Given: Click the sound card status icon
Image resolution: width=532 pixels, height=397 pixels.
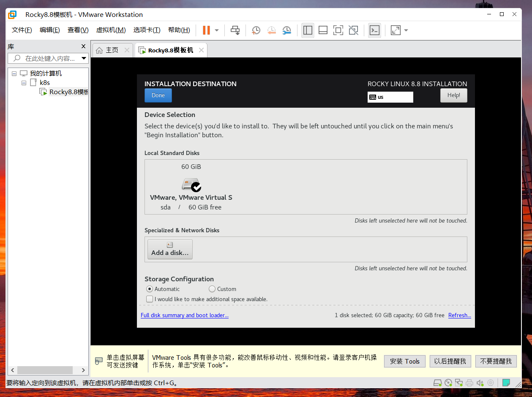Looking at the screenshot, I should (x=480, y=383).
